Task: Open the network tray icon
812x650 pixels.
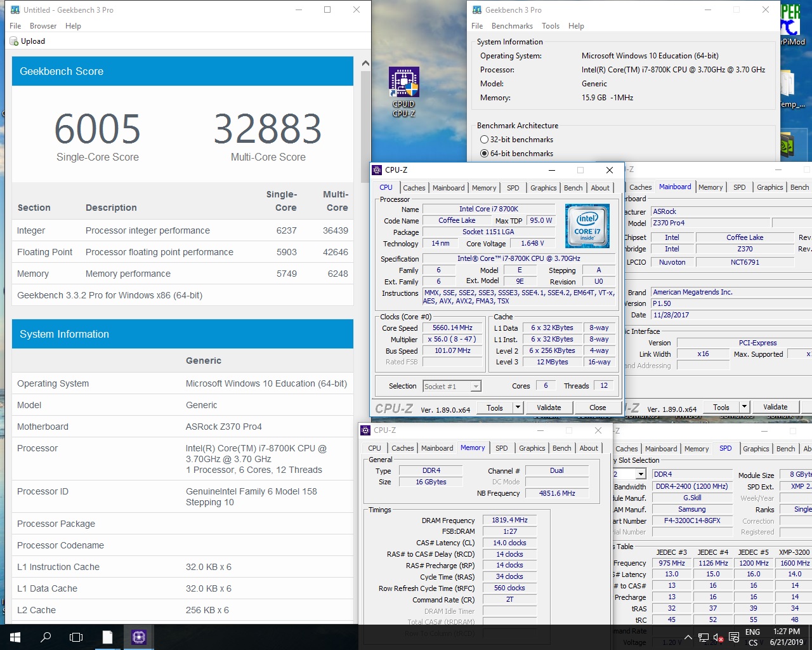Action: pyautogui.click(x=704, y=637)
